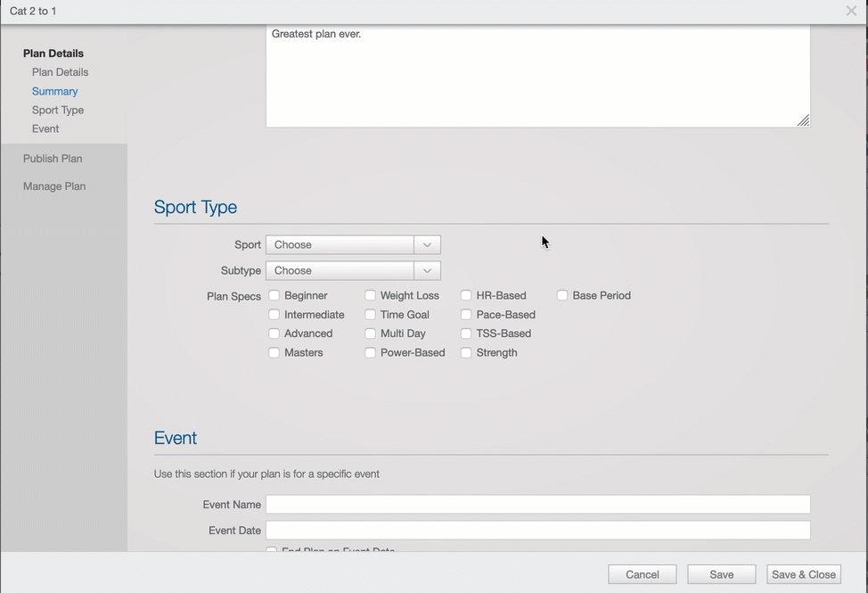Select the Multi Day checkbox
The width and height of the screenshot is (868, 593).
pos(370,334)
